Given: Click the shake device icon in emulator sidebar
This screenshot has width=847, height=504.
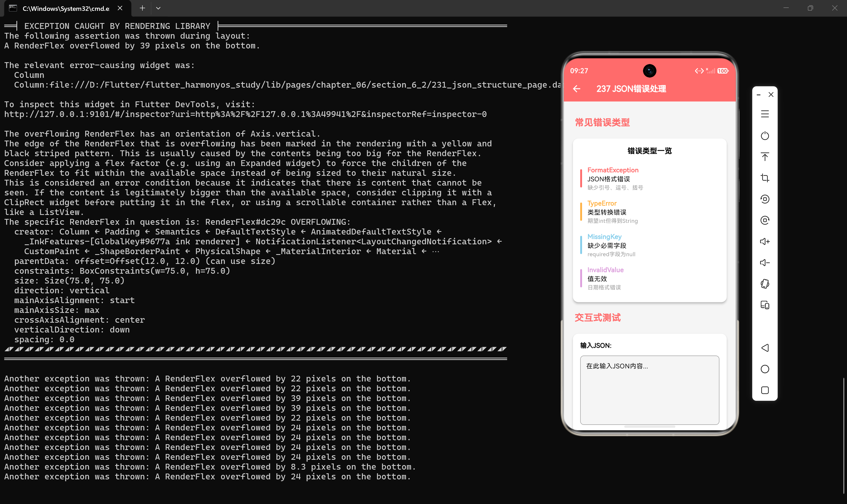Looking at the screenshot, I should click(765, 284).
